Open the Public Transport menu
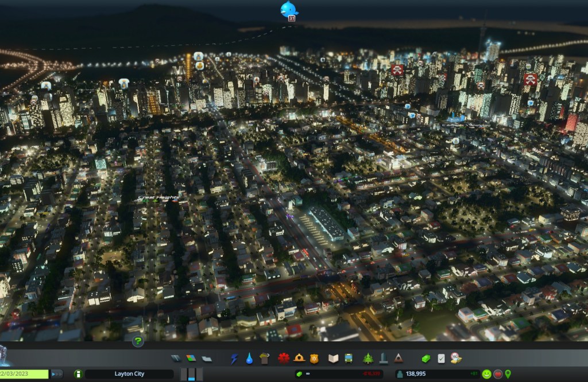The height and width of the screenshot is (382, 588). click(348, 358)
